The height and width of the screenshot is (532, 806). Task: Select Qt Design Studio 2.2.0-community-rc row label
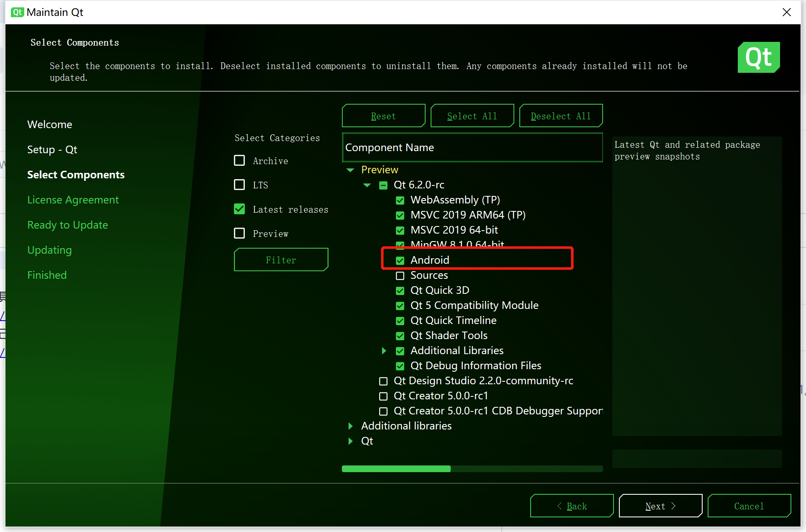pos(483,381)
